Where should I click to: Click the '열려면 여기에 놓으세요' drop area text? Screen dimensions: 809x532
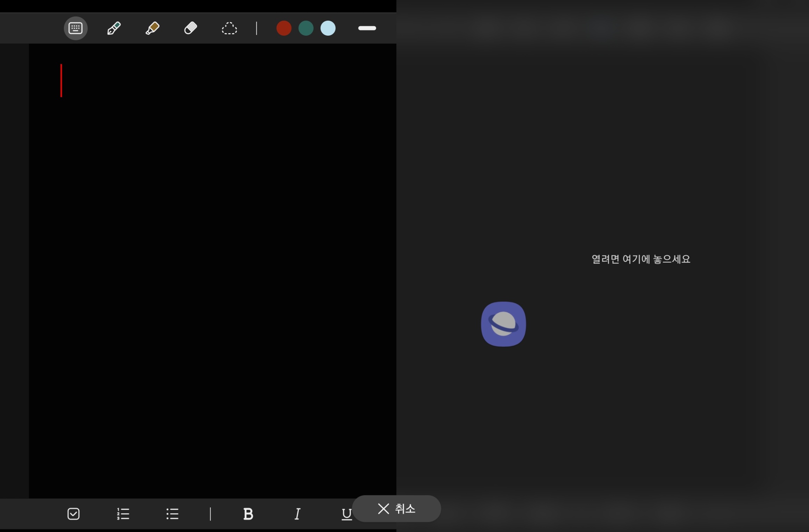(x=640, y=259)
